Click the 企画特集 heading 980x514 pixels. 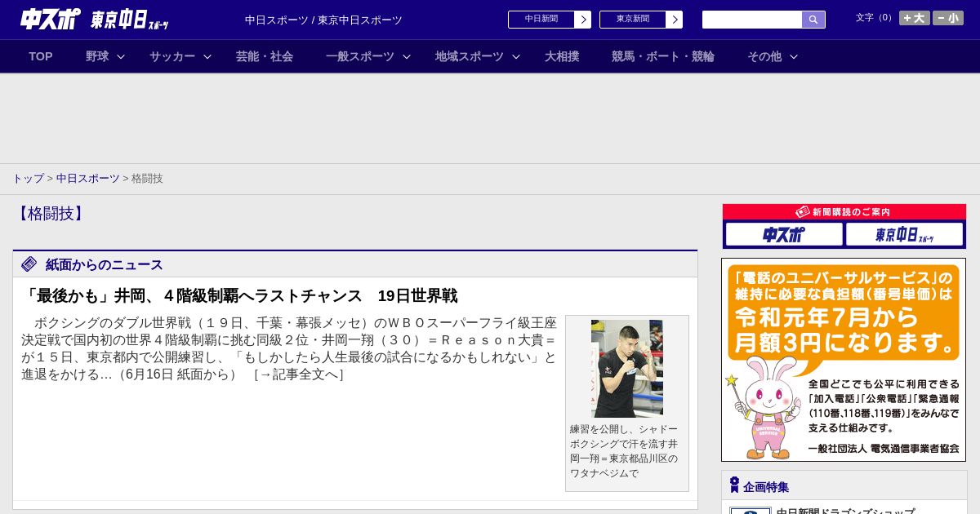[766, 487]
